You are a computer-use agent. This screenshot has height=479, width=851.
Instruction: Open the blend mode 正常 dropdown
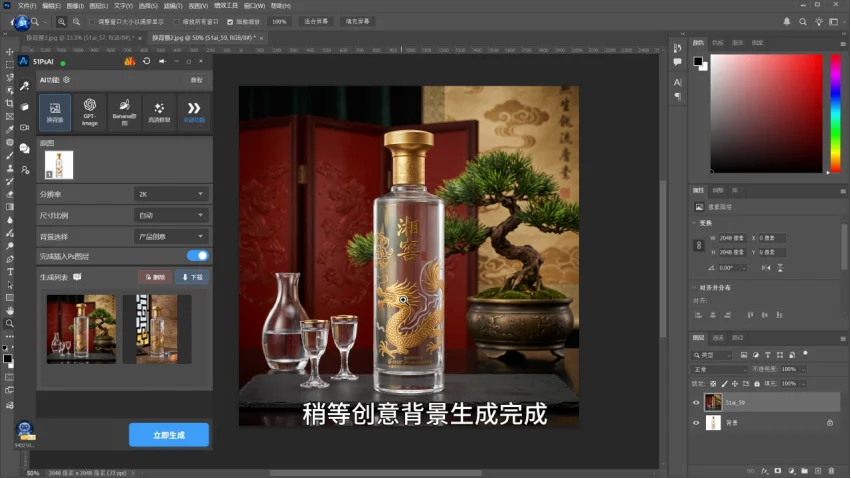(720, 369)
